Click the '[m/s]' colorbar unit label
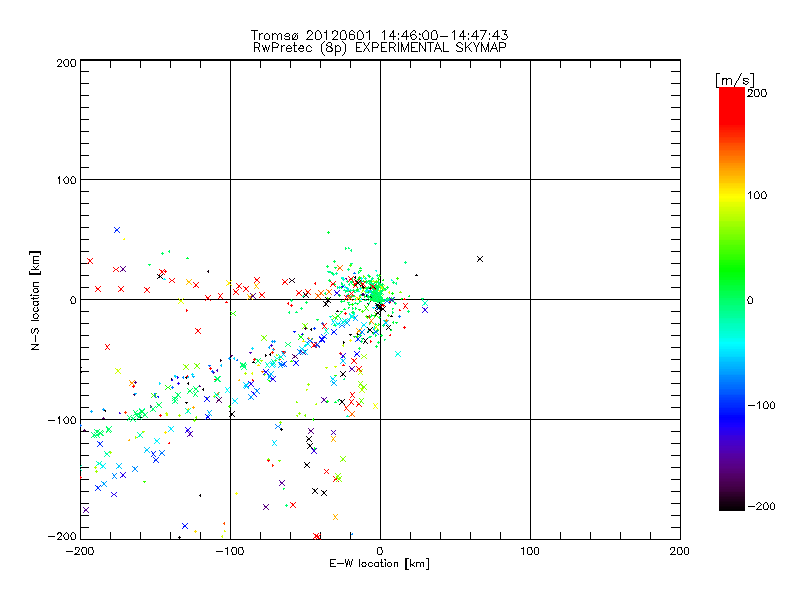 point(735,80)
